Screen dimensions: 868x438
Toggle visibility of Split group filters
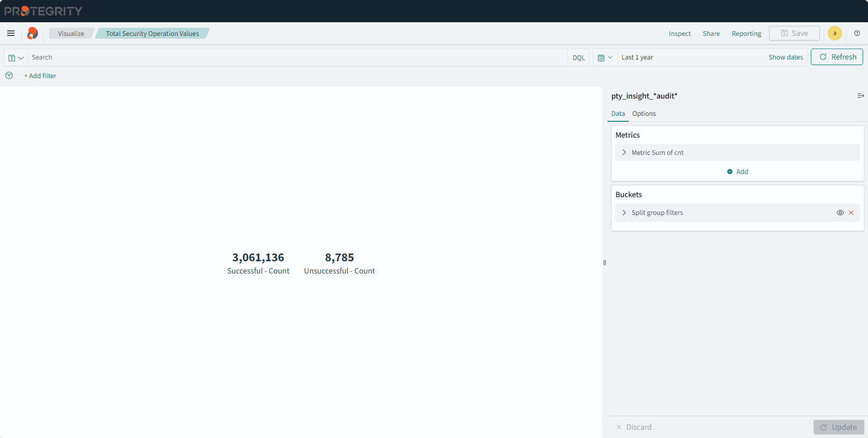[x=840, y=213]
